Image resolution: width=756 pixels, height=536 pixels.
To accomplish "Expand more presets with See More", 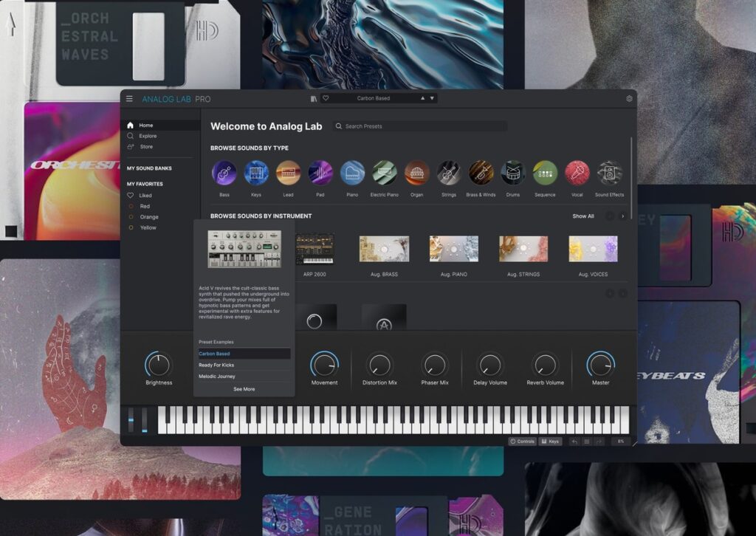I will click(244, 389).
